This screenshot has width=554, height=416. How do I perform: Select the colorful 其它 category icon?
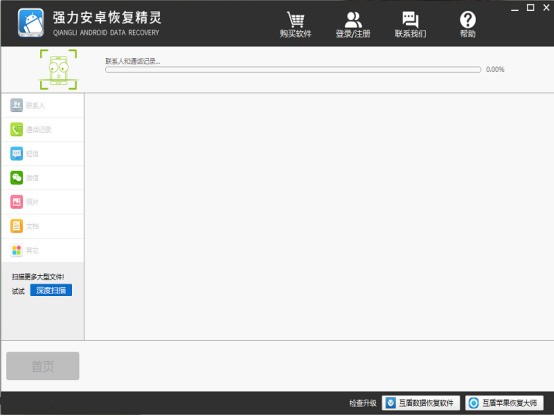point(17,250)
